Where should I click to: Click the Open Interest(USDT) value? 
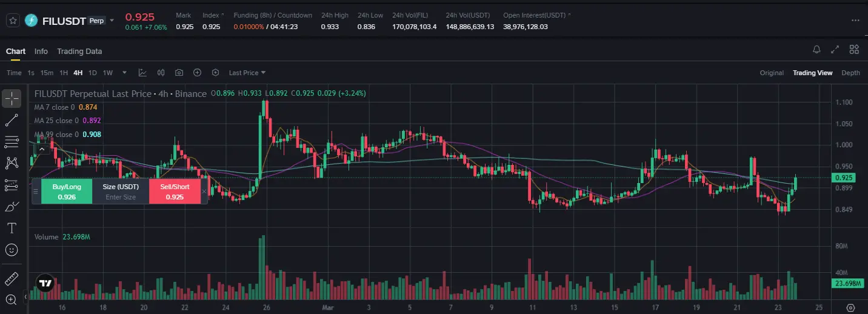pyautogui.click(x=526, y=27)
